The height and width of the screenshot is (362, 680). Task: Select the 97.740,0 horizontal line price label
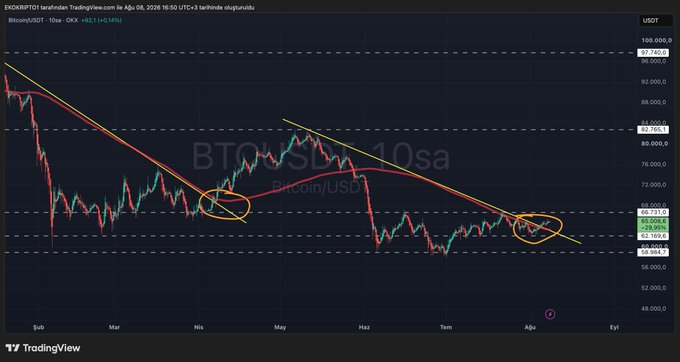[652, 52]
